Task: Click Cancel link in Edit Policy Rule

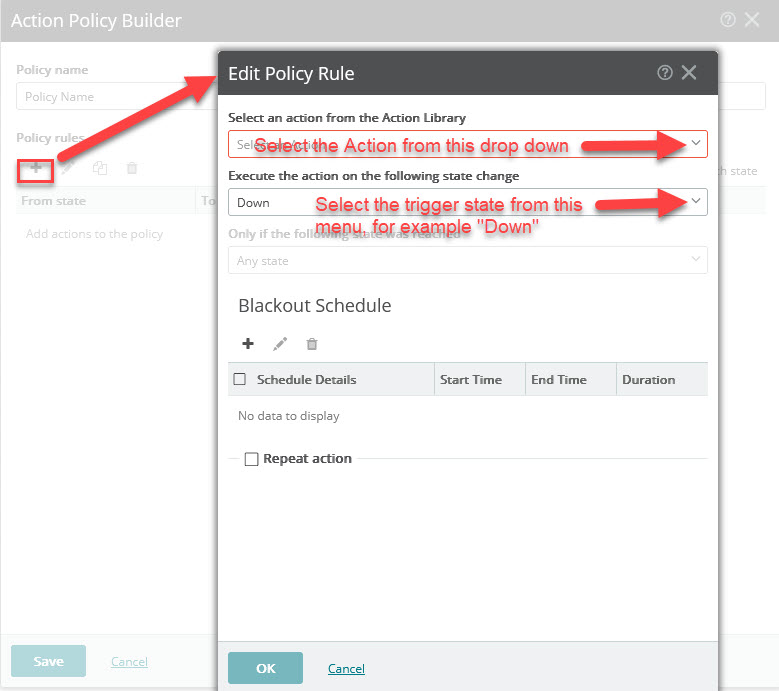Action: (346, 669)
